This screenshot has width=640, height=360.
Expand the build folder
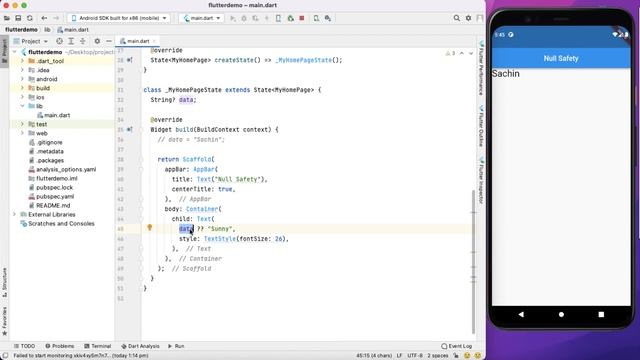[22, 88]
